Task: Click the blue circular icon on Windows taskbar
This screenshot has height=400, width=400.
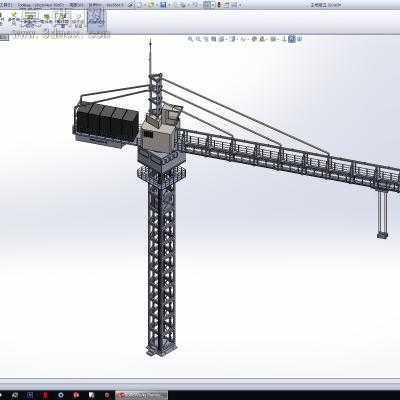Action: 61,395
